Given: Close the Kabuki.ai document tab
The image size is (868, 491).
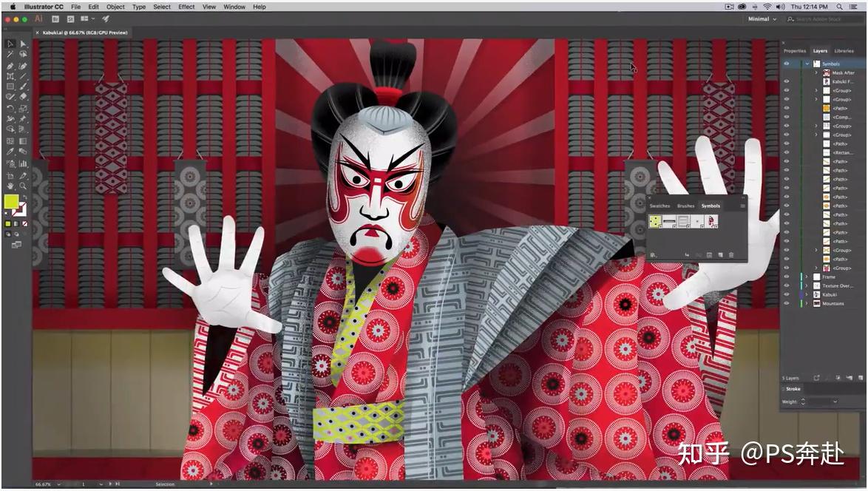Looking at the screenshot, I should 38,33.
